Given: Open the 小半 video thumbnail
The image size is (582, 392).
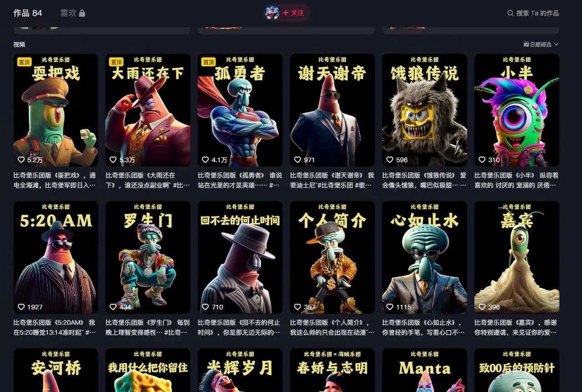Looking at the screenshot, I should [x=517, y=110].
